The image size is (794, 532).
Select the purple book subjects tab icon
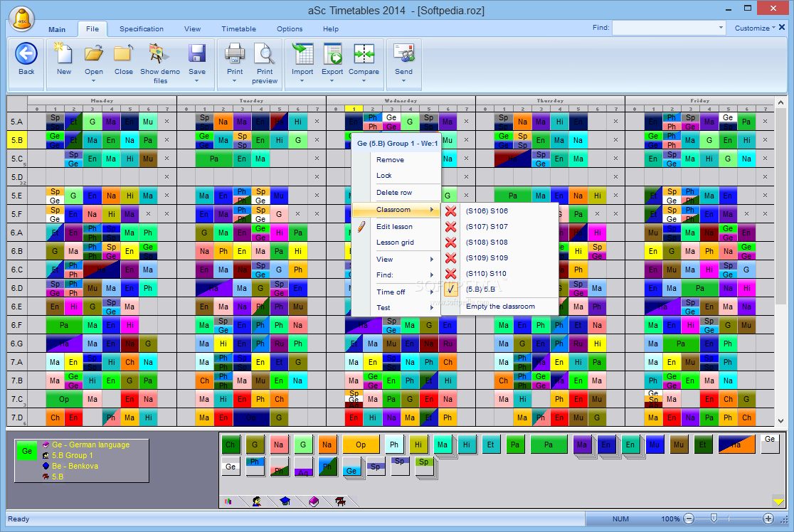[314, 501]
